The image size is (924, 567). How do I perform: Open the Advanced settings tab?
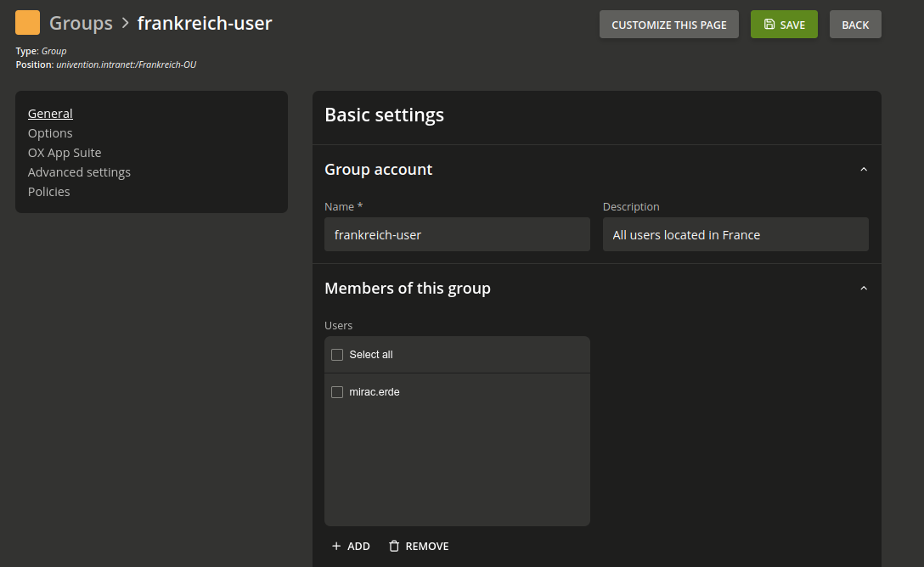coord(79,172)
